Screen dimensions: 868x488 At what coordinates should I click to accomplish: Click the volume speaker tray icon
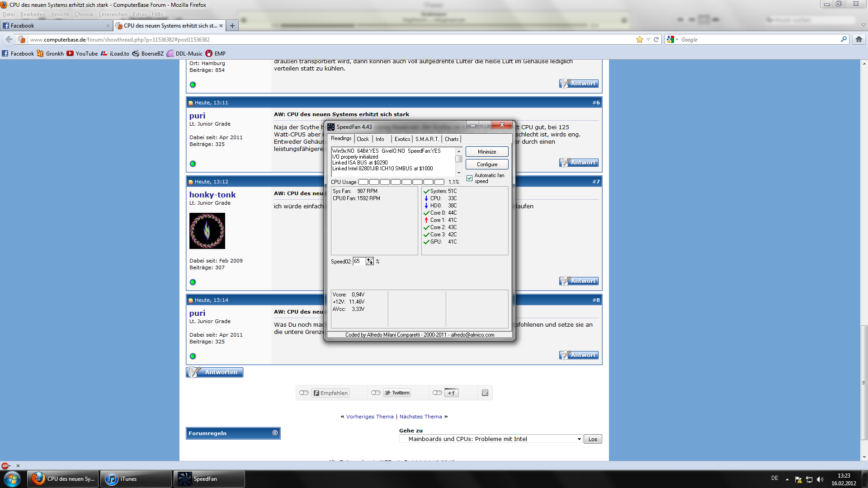tap(820, 479)
